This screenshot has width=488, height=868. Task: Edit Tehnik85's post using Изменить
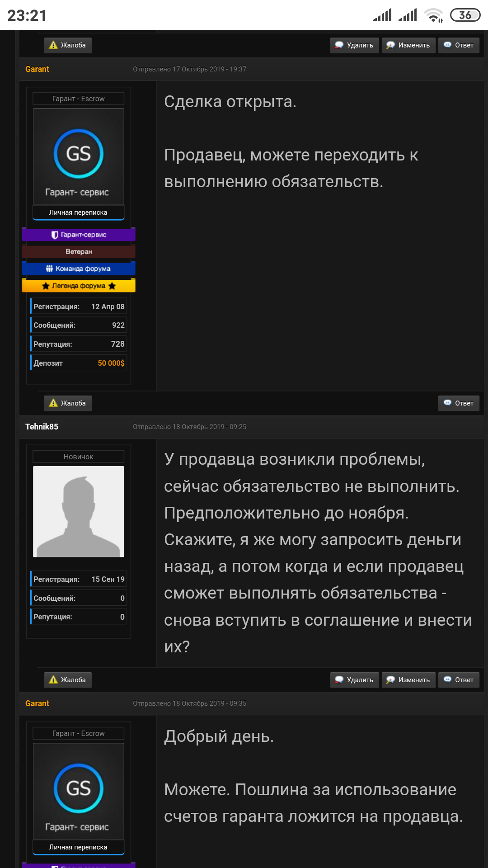coord(408,680)
